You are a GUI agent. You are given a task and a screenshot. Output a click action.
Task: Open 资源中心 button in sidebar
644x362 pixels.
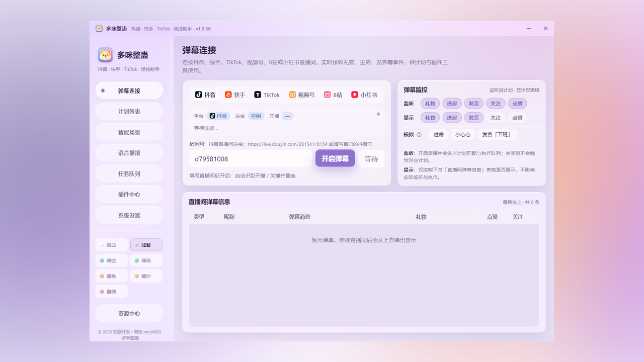click(x=129, y=313)
